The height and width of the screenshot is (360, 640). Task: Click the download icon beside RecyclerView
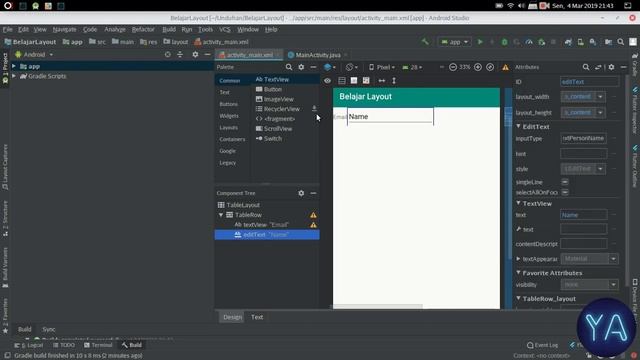314,109
